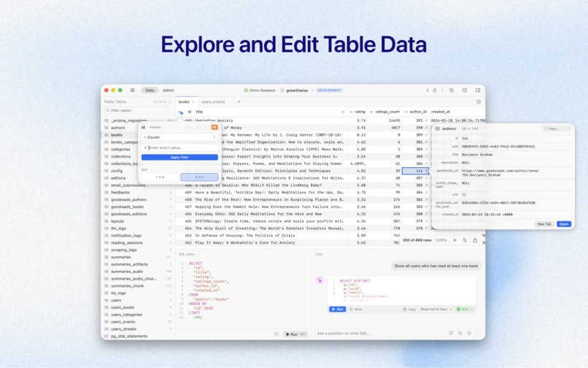Image resolution: width=588 pixels, height=368 pixels.
Task: Add a new tab with the plus icon
Action: point(239,101)
